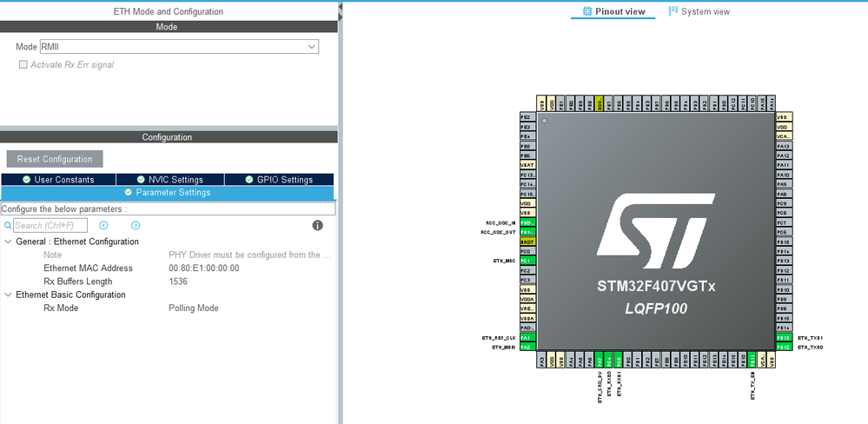Screen dimensions: 868x424
Task: Click the ETH_TXD1 signal label
Action: coord(811,338)
